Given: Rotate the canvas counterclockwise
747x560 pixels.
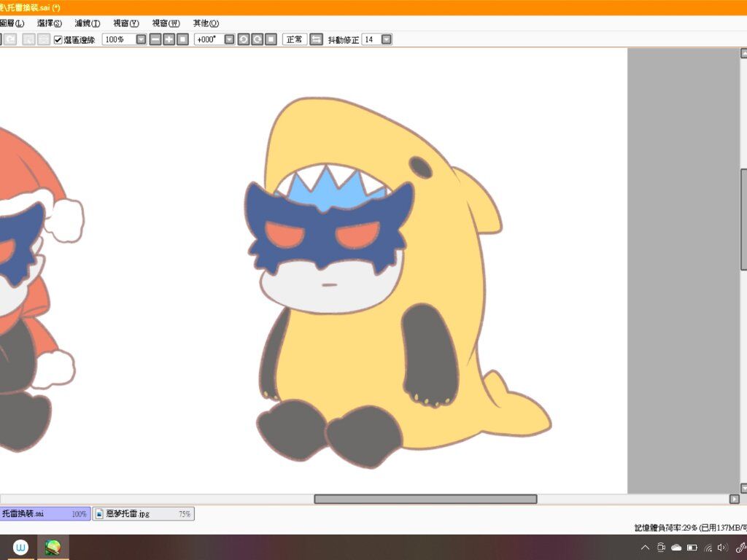Looking at the screenshot, I should point(244,39).
